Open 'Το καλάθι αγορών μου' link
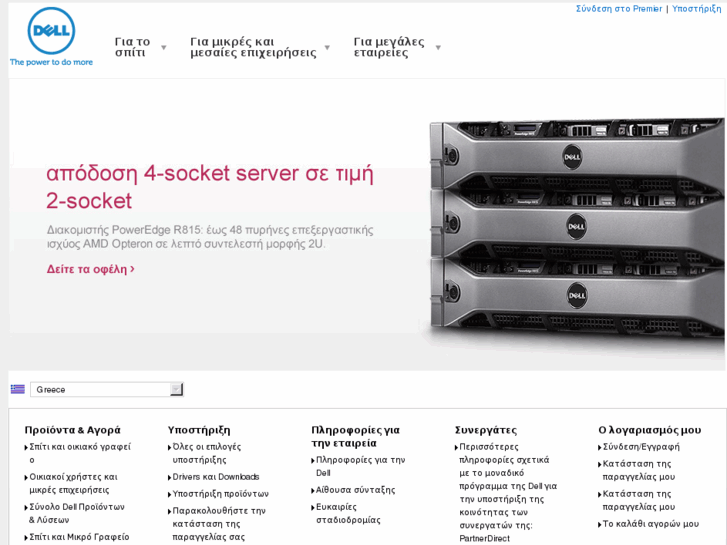The width and height of the screenshot is (727, 545). click(x=650, y=524)
